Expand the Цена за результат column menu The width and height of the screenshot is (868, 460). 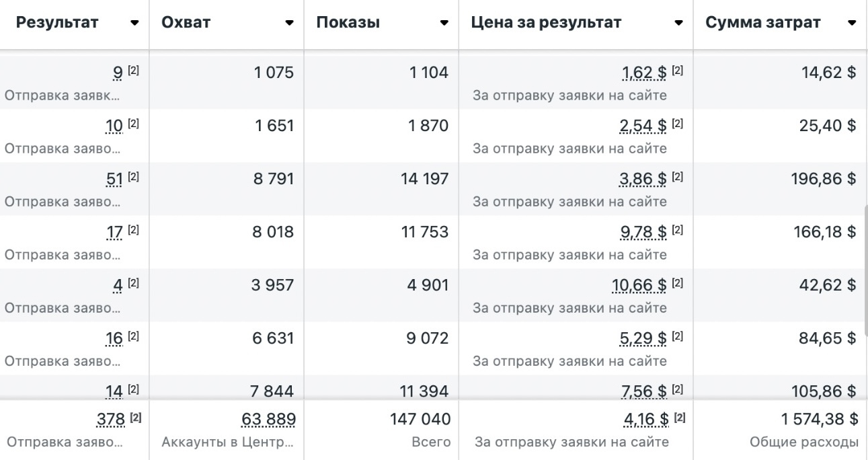(678, 23)
